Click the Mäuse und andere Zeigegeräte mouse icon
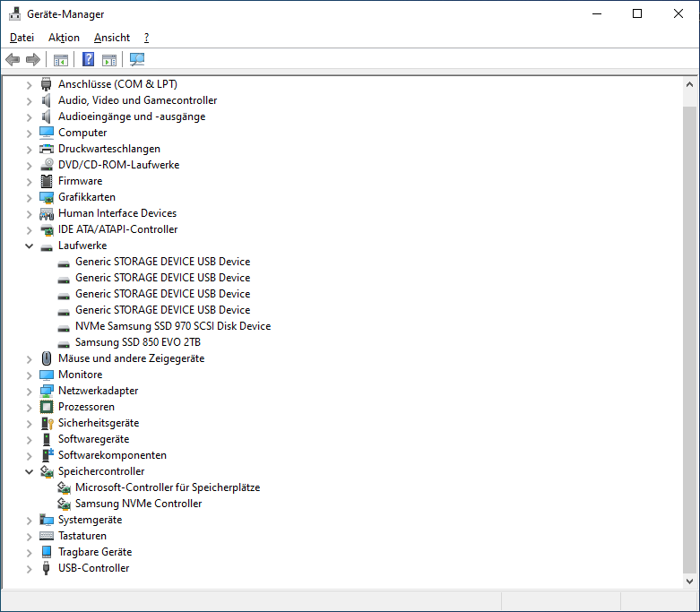 point(47,358)
